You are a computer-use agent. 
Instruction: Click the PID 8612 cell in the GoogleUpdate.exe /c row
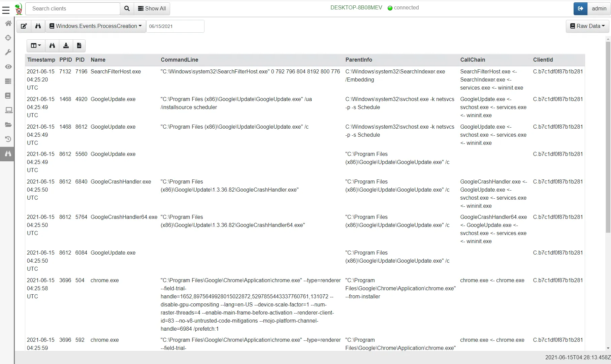tap(81, 127)
